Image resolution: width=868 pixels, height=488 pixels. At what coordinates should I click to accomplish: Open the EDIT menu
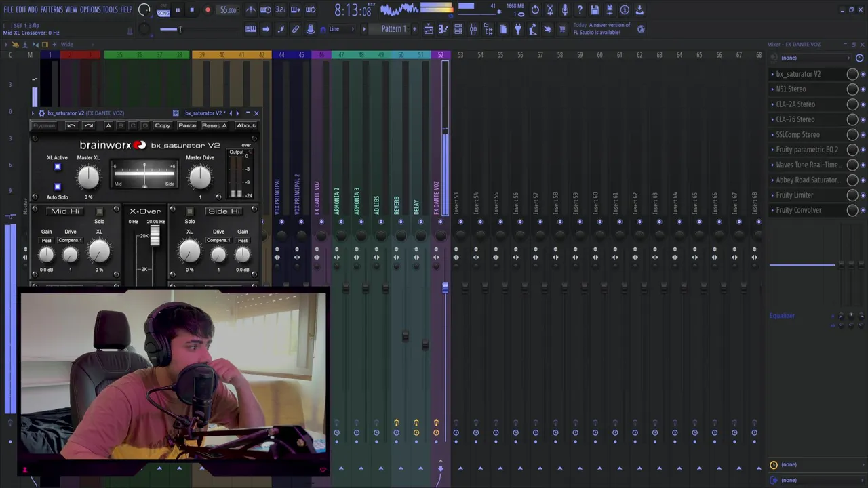21,9
